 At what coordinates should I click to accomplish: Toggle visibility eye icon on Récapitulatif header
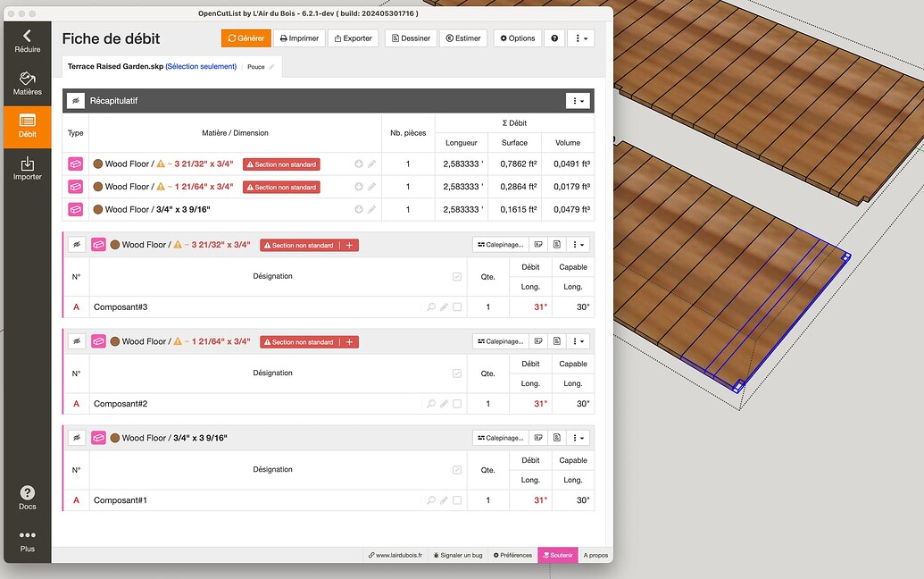(x=75, y=100)
